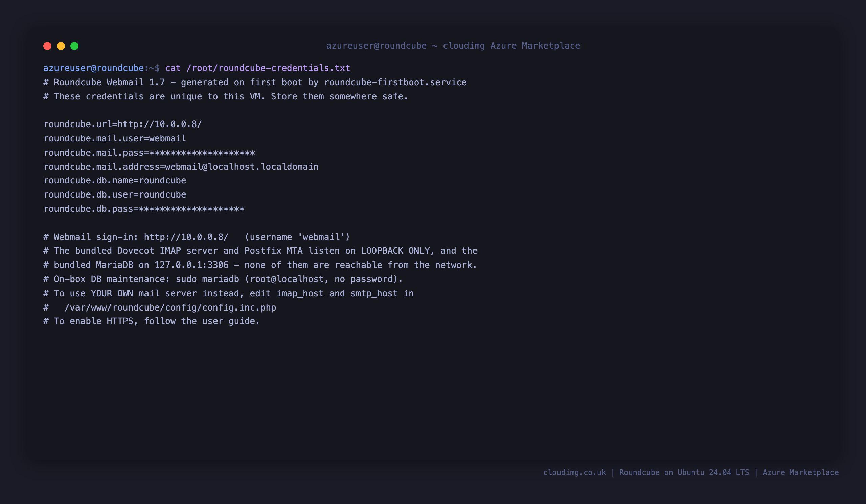The image size is (866, 504).
Task: Click the line 'roundcube.mail.user=webmail'
Action: (115, 138)
